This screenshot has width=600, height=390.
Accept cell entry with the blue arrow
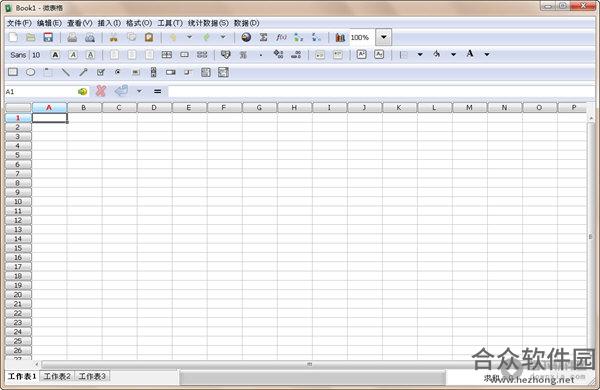point(121,91)
